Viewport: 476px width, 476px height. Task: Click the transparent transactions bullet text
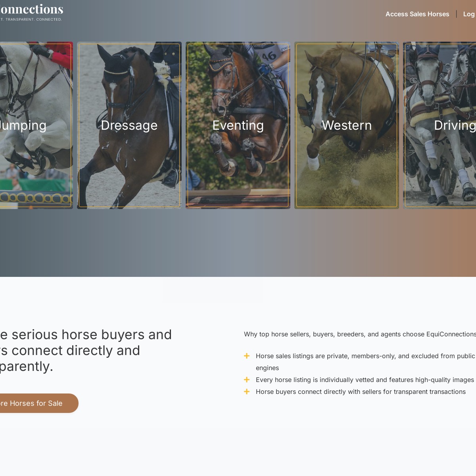click(361, 392)
